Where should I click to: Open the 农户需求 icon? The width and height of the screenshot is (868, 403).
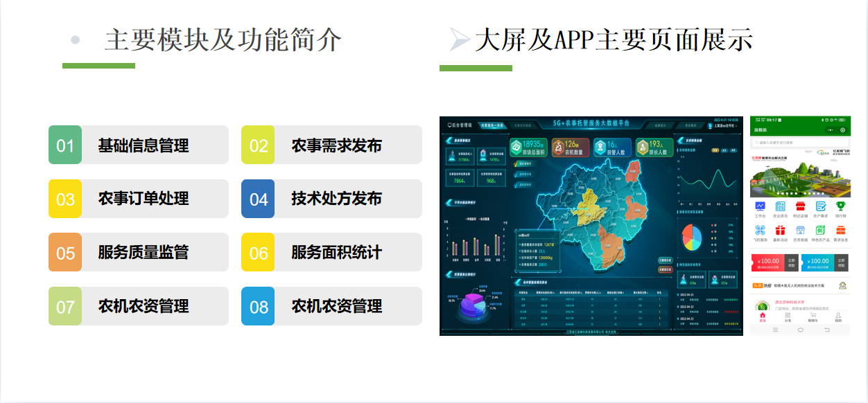click(821, 207)
